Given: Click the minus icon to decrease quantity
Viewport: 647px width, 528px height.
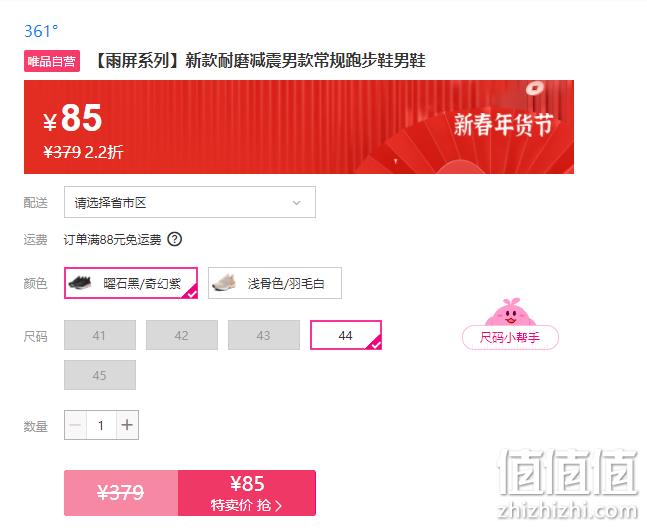Looking at the screenshot, I should point(76,425).
